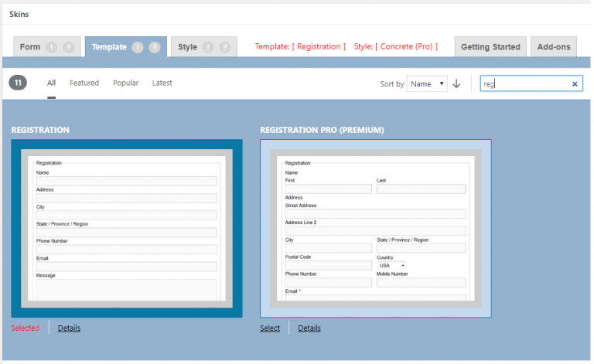Open the help icon on Style tab
Screen dimensions: 594x364
point(225,47)
